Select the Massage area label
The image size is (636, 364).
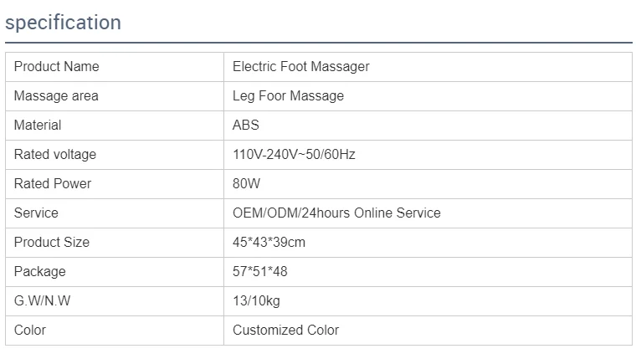(x=56, y=95)
